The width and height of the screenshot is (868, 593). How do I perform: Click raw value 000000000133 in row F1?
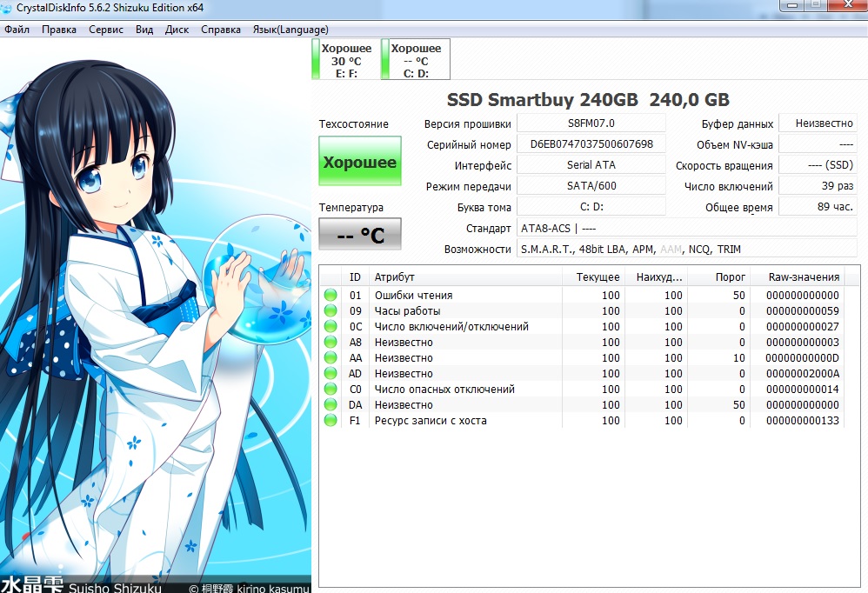click(803, 421)
